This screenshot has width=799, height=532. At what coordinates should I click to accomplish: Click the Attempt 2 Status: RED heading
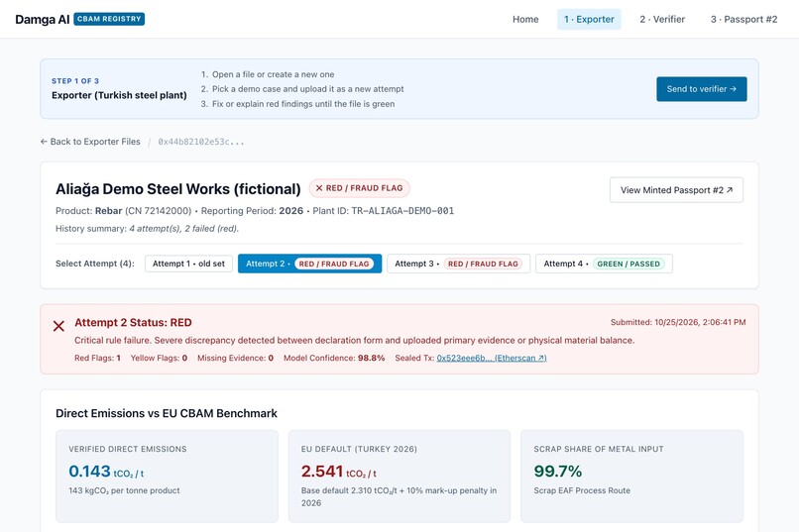point(133,323)
